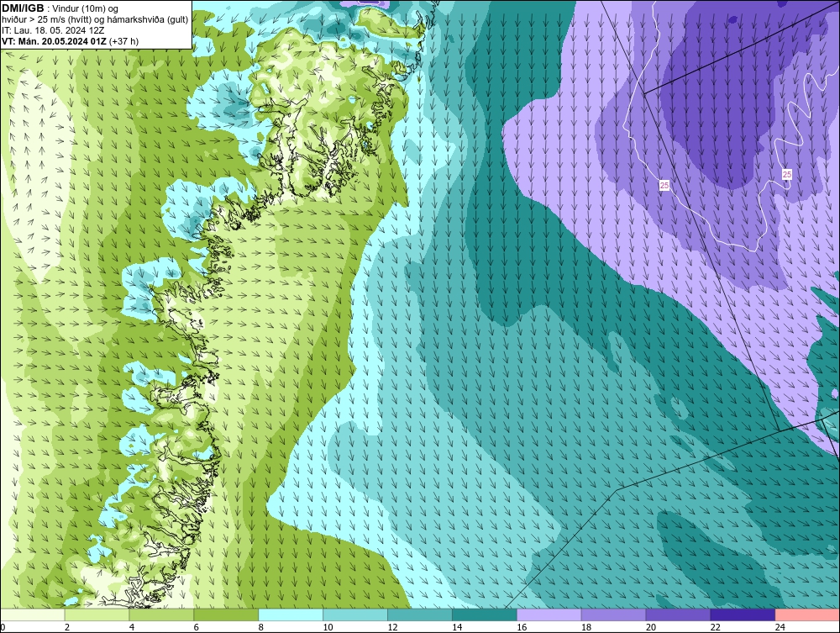Click the 10–12 m/s turquoise legend swatch

[355, 615]
